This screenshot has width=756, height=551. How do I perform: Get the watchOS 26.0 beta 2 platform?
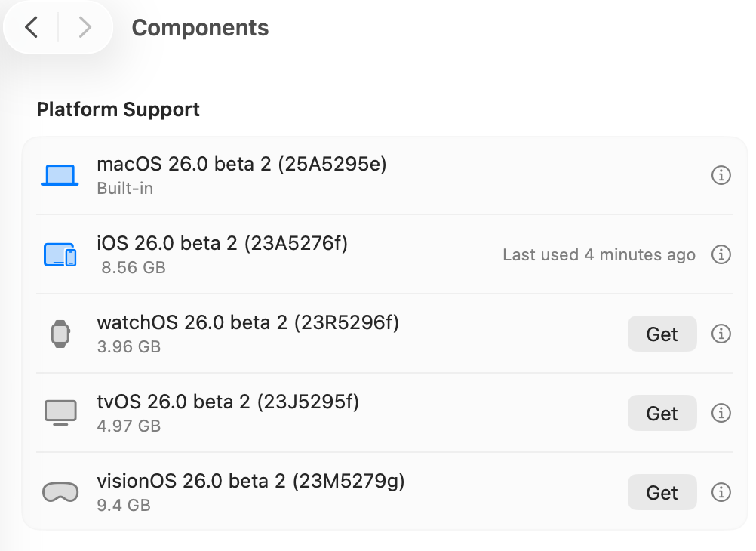click(x=662, y=334)
